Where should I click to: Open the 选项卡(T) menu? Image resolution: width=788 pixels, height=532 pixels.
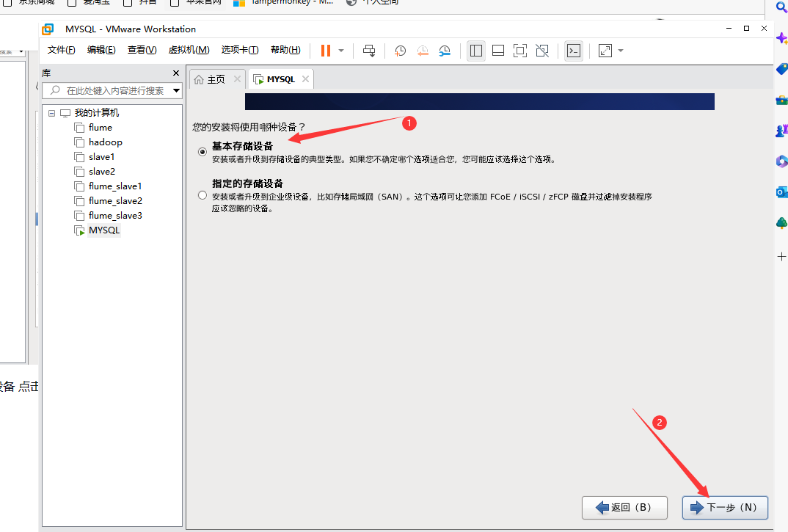(240, 50)
